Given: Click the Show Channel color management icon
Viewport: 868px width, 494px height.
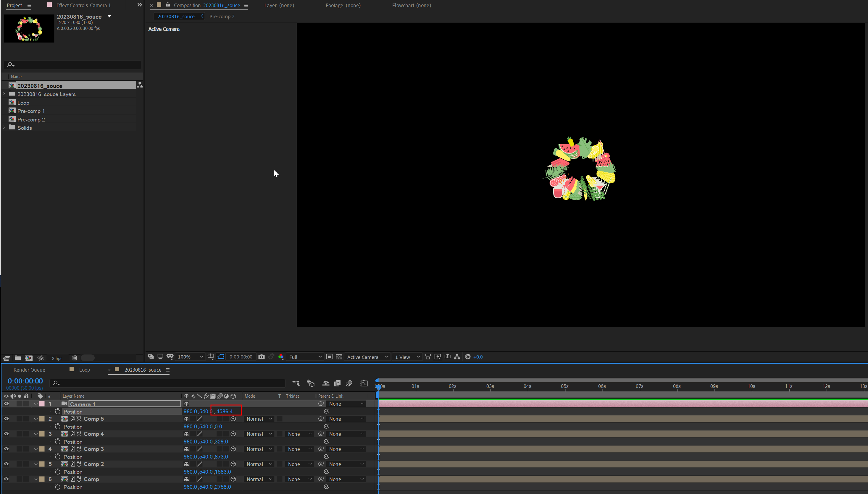Looking at the screenshot, I should pos(281,357).
